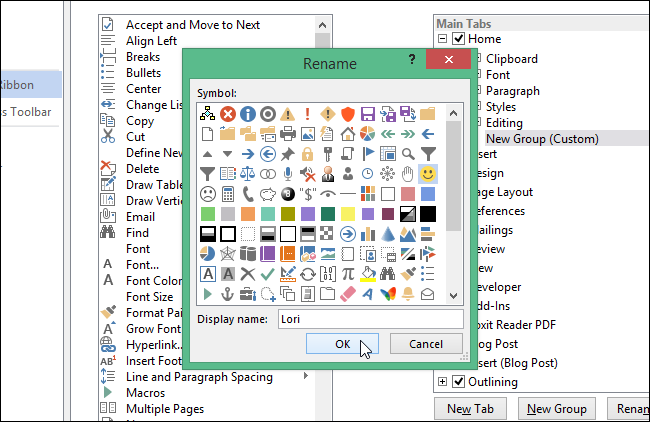Choose the 8-ball symbol
The height and width of the screenshot is (422, 650).
pyautogui.click(x=288, y=194)
